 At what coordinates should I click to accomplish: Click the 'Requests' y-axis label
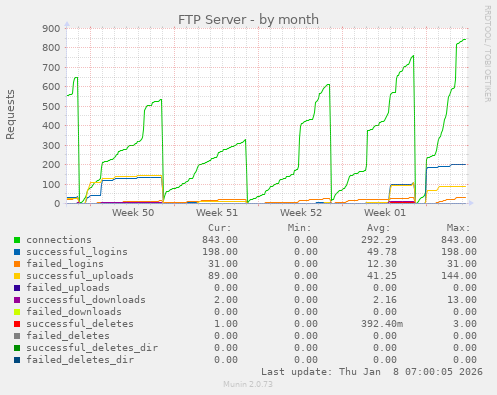10,114
